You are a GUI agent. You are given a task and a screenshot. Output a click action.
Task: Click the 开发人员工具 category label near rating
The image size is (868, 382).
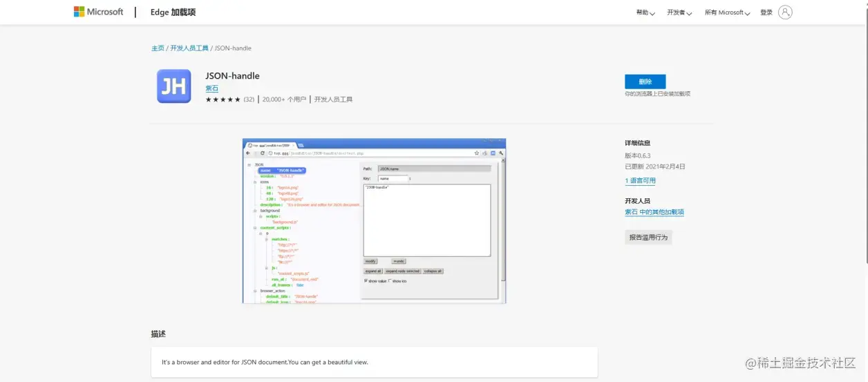(x=333, y=99)
